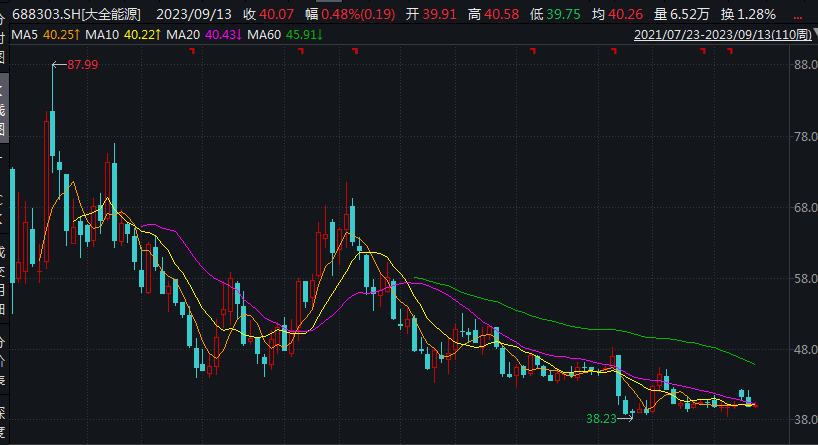Open the 2021/07/23-2023/09/13 date range link

pos(723,34)
